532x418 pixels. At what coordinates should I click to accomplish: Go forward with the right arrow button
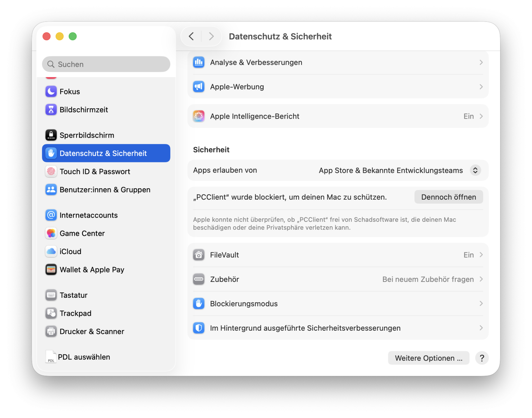tap(211, 36)
